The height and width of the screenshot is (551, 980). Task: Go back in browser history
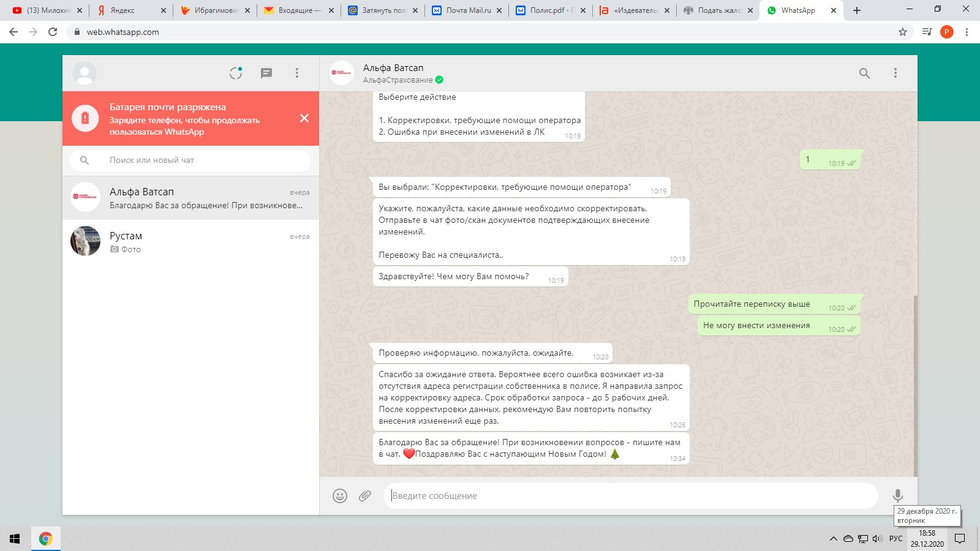pyautogui.click(x=13, y=32)
